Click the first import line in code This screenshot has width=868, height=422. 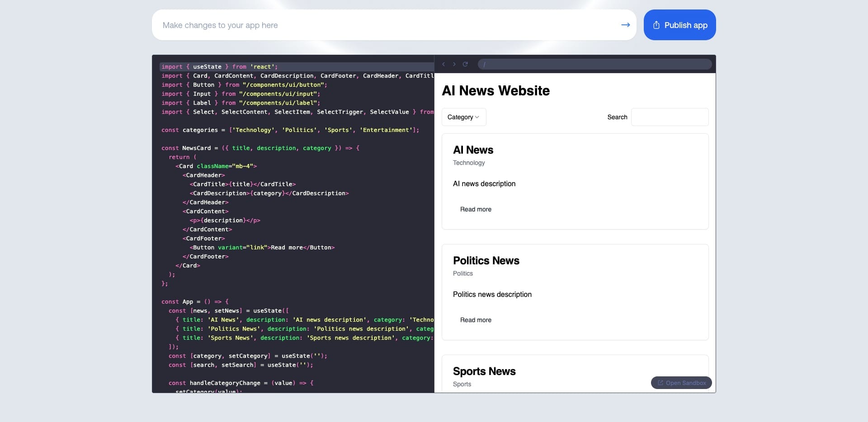220,66
